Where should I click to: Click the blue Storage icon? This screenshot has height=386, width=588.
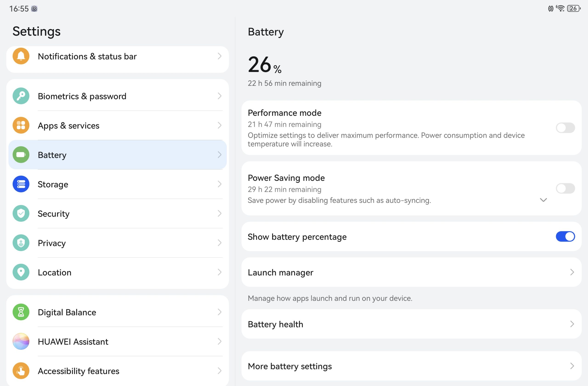tap(21, 184)
